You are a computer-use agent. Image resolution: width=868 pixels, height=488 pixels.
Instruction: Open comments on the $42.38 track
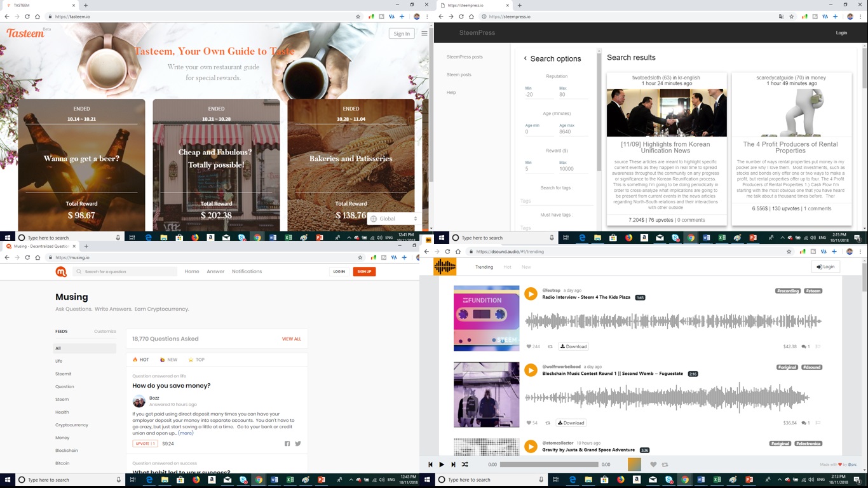(805, 347)
